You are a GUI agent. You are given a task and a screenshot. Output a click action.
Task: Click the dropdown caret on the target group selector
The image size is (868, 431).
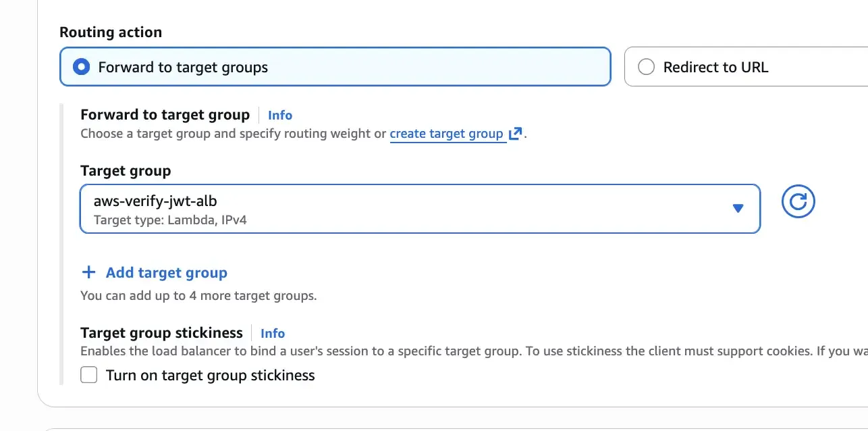point(738,209)
